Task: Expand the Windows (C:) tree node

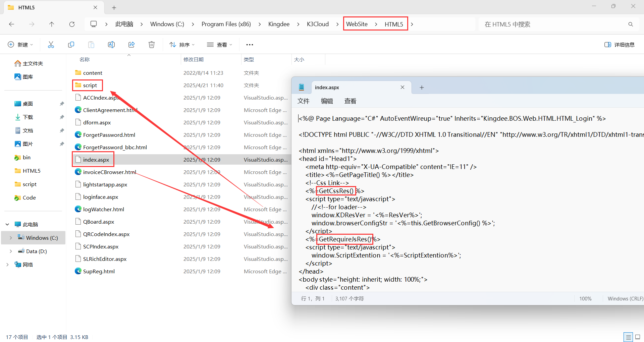Action: (11, 238)
